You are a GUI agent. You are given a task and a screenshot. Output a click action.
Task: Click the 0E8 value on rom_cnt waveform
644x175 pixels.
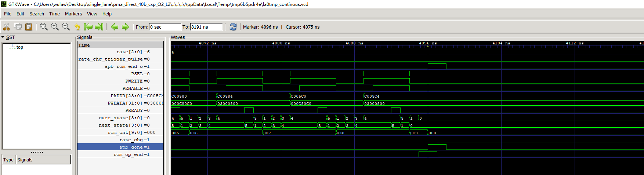pyautogui.click(x=340, y=133)
